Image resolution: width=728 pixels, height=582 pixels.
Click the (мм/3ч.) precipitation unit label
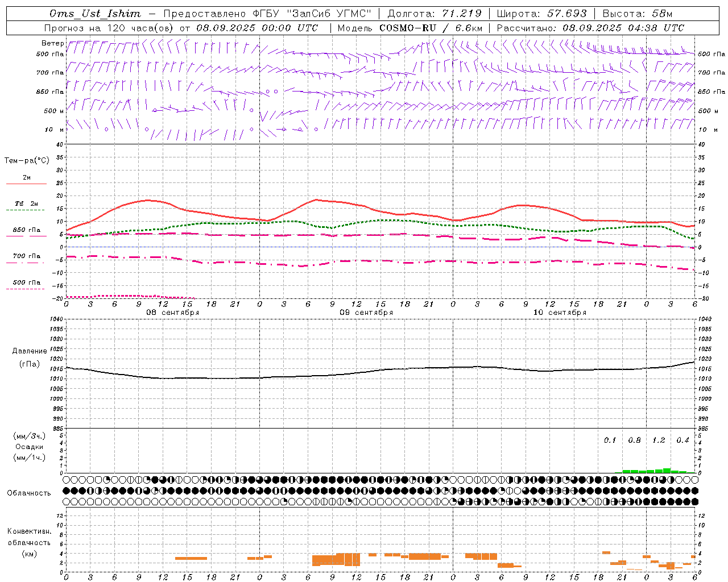tap(29, 436)
